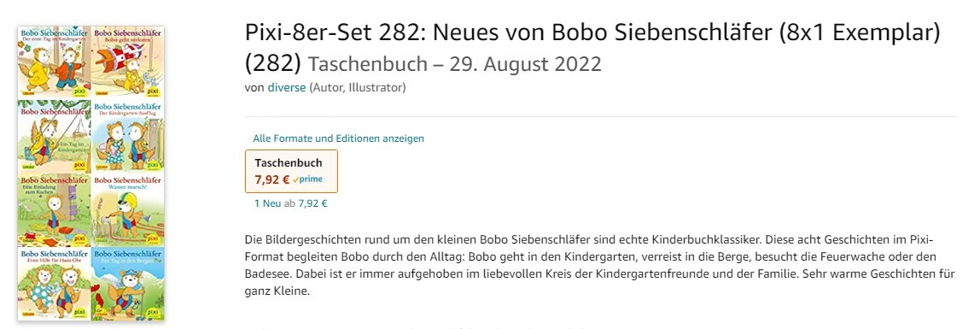Open the 'Der Kindergarten-Ausflug' mini cover
Screen dimensions: 980x329
(127, 137)
